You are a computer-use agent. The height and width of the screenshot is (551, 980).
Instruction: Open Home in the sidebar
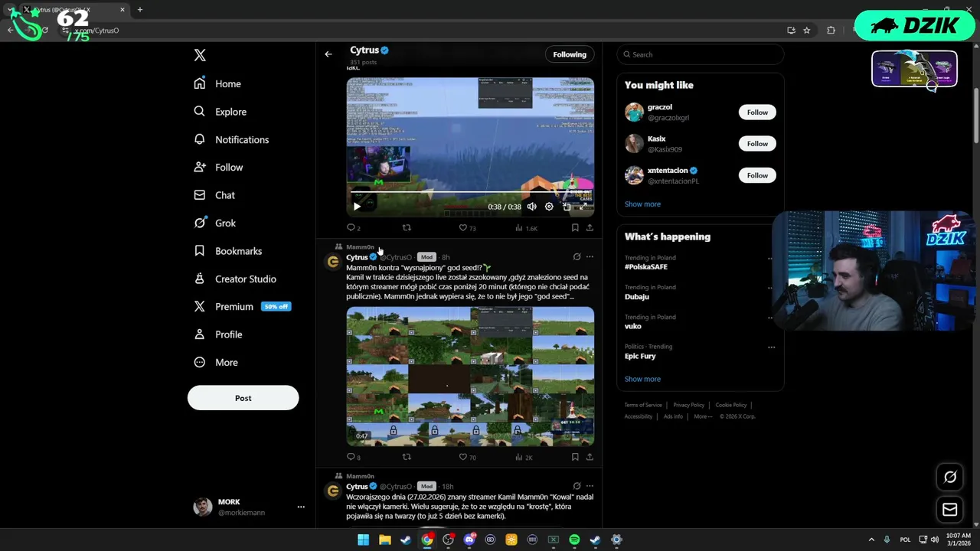[x=218, y=83]
